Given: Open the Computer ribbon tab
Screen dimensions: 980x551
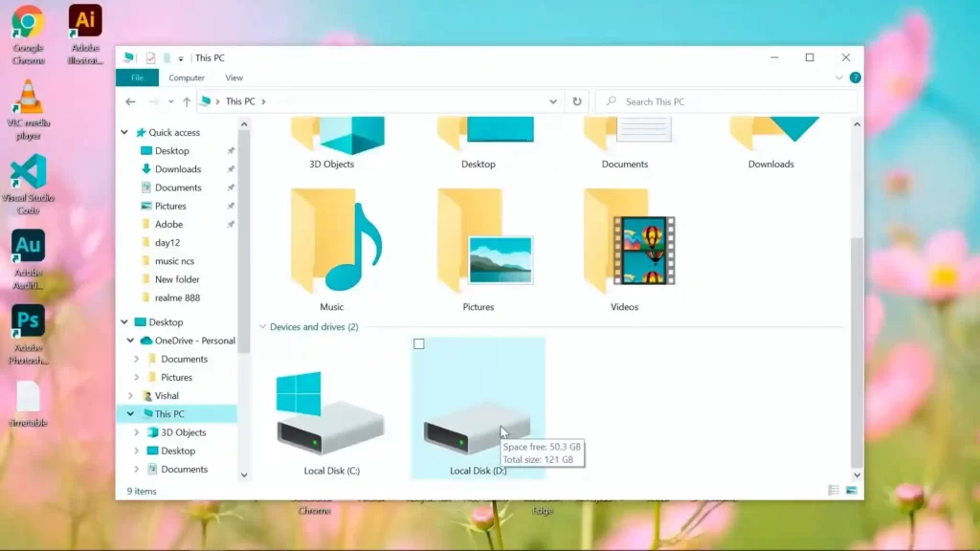Looking at the screenshot, I should 187,77.
